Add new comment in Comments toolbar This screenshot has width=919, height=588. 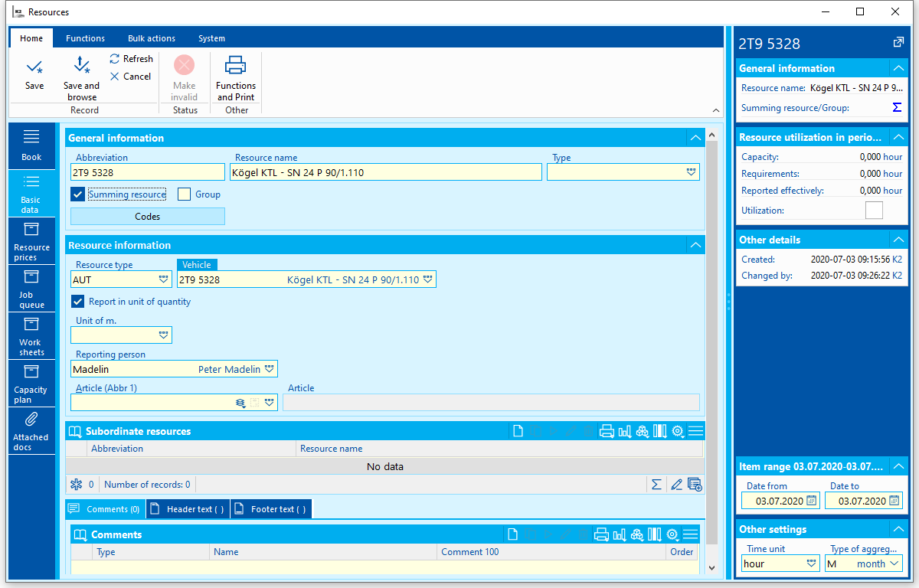(514, 534)
